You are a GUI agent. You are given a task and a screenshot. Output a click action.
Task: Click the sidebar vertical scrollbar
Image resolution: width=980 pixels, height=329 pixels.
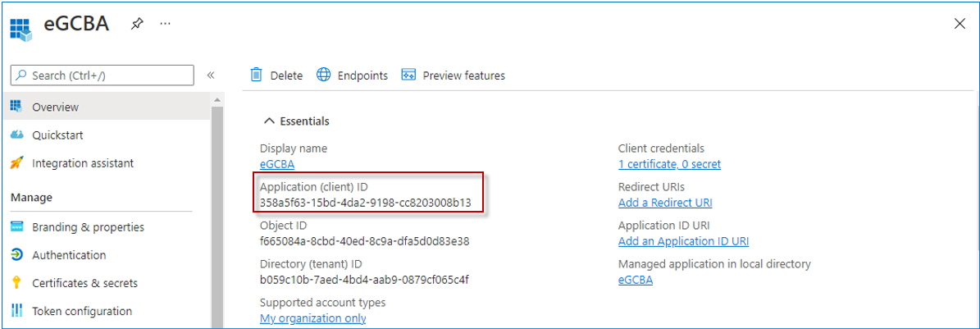coord(217,217)
